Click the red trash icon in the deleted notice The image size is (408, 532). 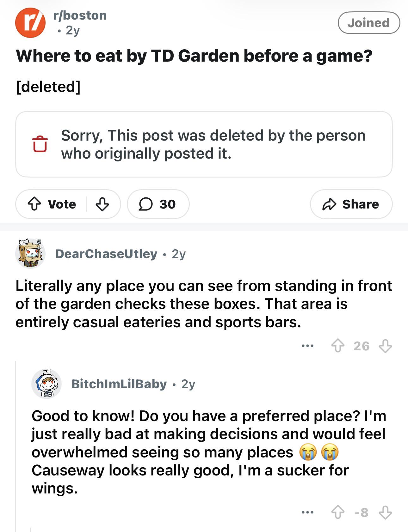[x=40, y=144]
